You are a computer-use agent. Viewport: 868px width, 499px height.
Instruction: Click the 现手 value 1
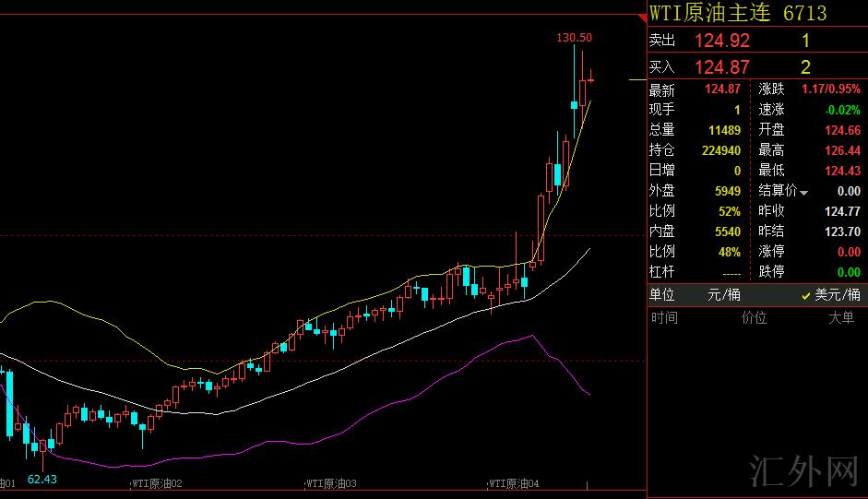point(737,110)
